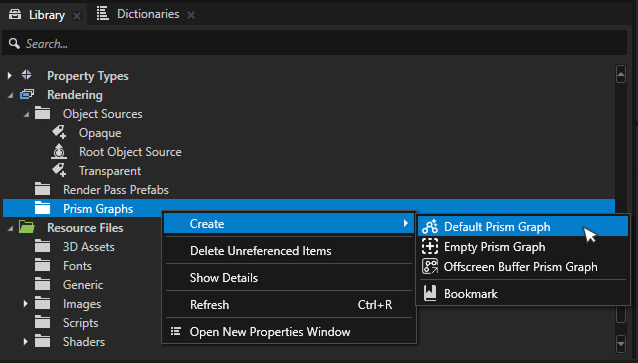This screenshot has width=638, height=363.
Task: Collapse the Object Sources folder
Action: (26, 114)
